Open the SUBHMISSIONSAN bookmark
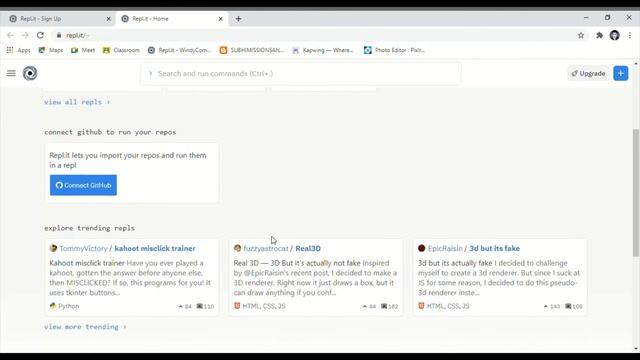The width and height of the screenshot is (640, 360). click(252, 50)
